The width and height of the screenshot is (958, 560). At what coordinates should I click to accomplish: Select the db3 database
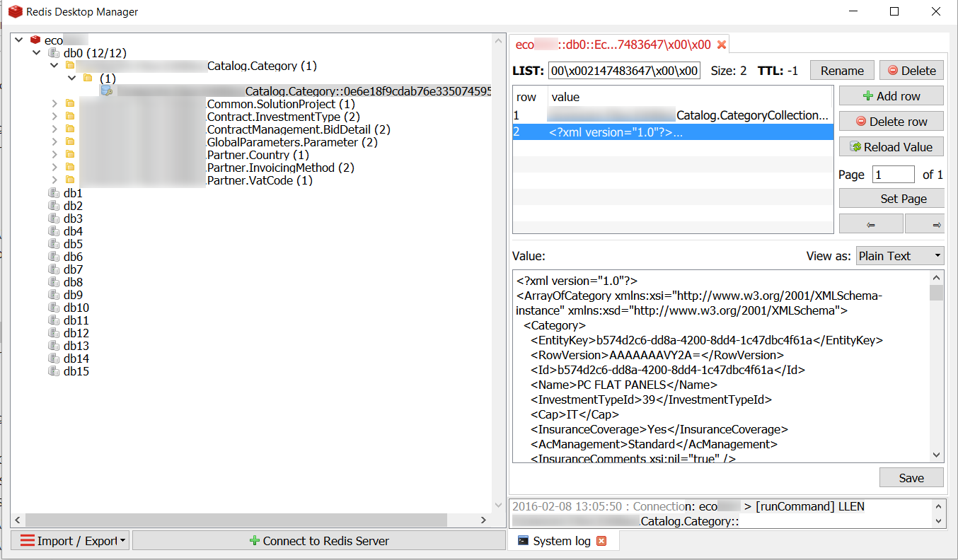pos(73,218)
